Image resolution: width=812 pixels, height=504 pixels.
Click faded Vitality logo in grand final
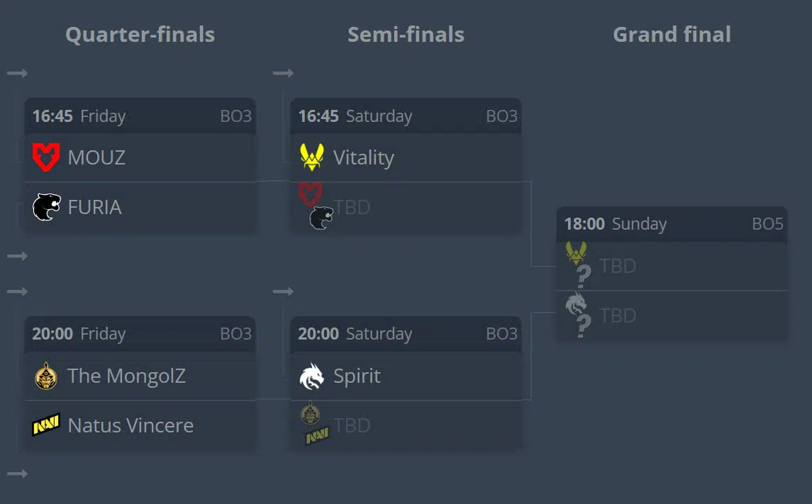click(x=576, y=253)
